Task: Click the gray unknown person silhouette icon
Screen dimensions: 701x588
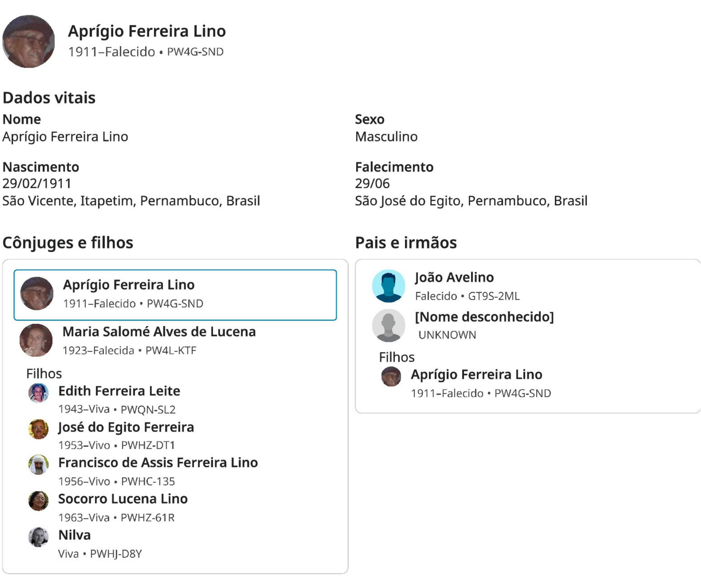Action: click(x=388, y=325)
